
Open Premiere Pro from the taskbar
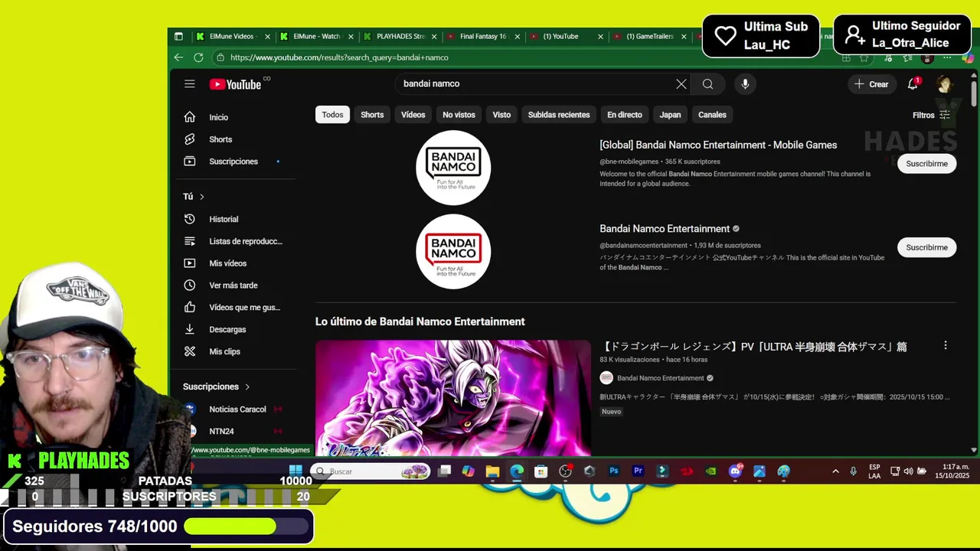pos(638,471)
